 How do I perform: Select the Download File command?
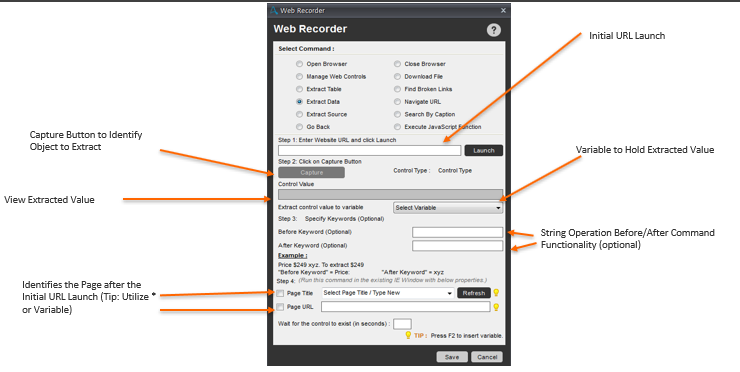(397, 76)
